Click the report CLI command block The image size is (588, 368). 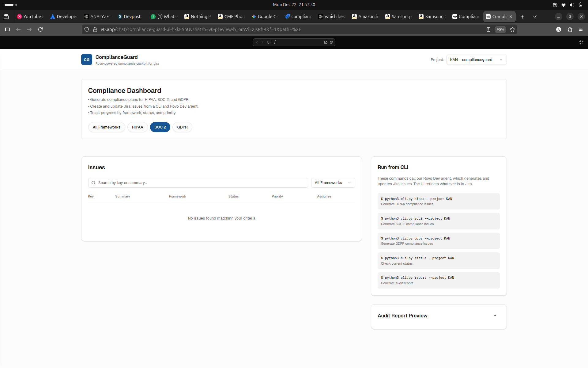click(438, 280)
